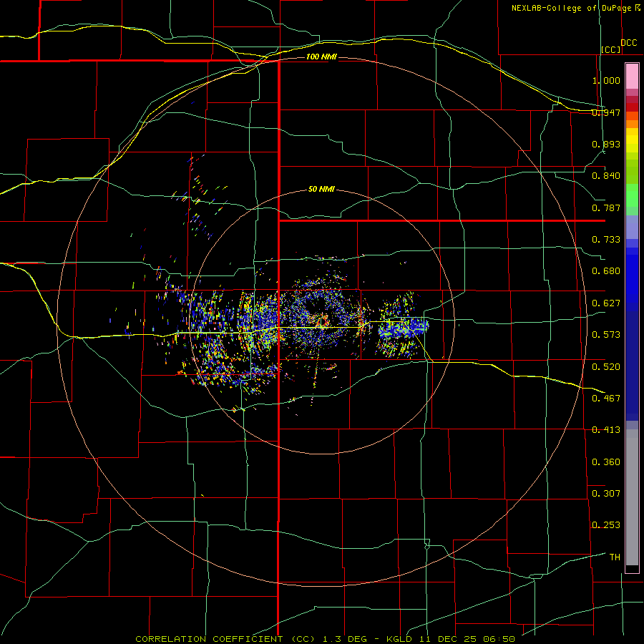The image size is (644, 644).
Task: Click the 100 NMI range ring label
Action: pos(321,57)
